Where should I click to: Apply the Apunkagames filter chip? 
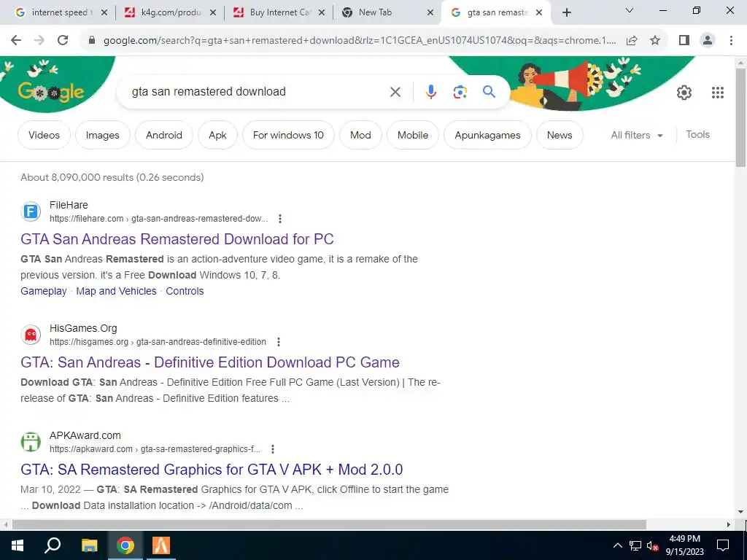[487, 135]
